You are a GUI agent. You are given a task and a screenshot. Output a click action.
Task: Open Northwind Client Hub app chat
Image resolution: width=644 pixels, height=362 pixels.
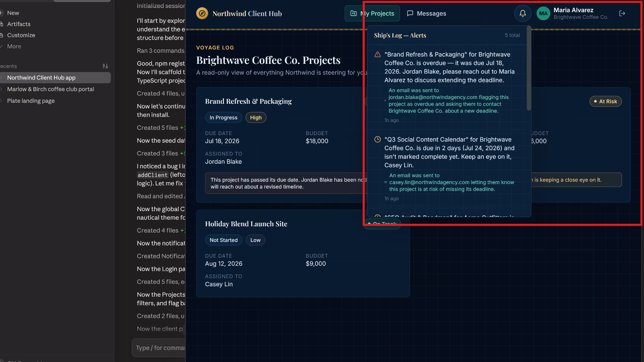[55, 78]
